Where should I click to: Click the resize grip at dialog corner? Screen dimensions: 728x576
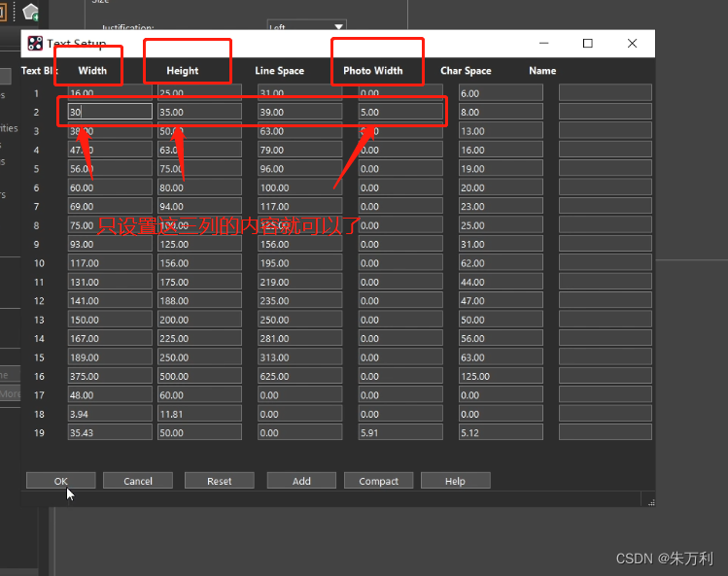click(651, 502)
